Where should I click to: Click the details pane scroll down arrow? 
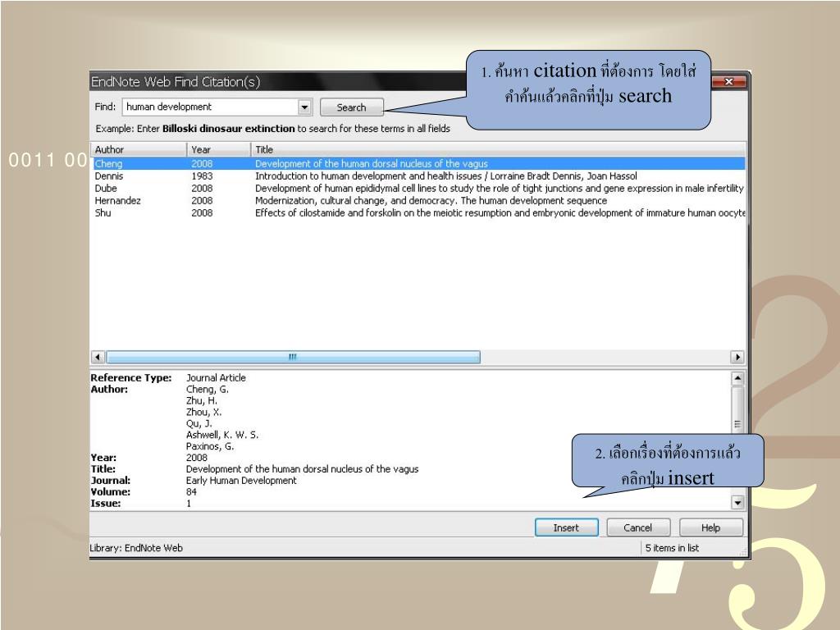click(x=737, y=503)
